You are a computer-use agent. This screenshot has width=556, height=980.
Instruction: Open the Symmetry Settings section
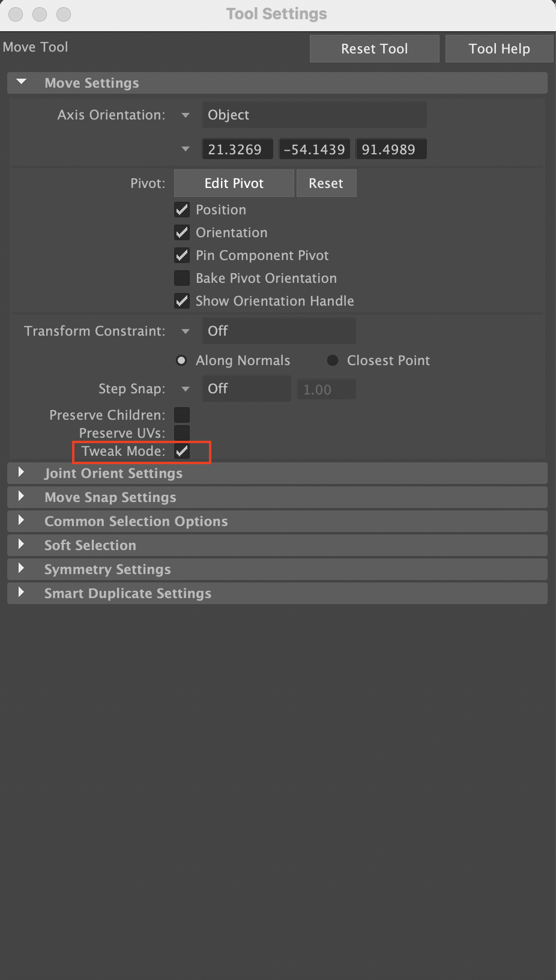22,569
